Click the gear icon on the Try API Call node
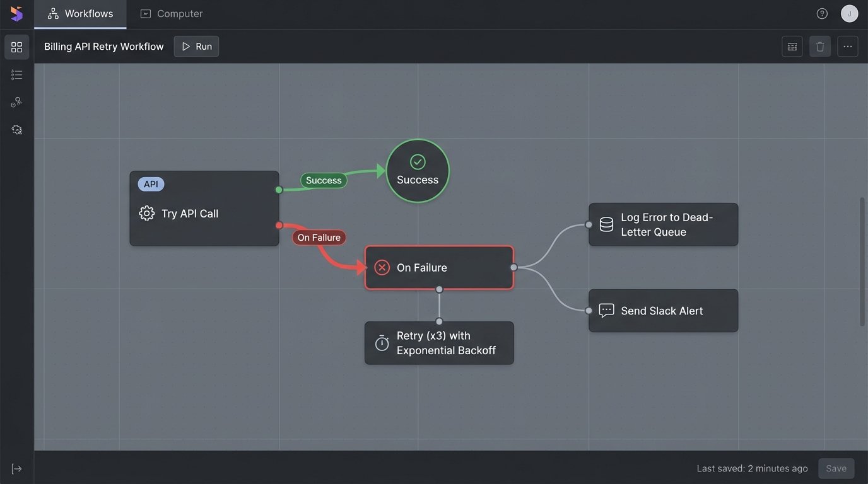This screenshot has height=484, width=868. (146, 213)
